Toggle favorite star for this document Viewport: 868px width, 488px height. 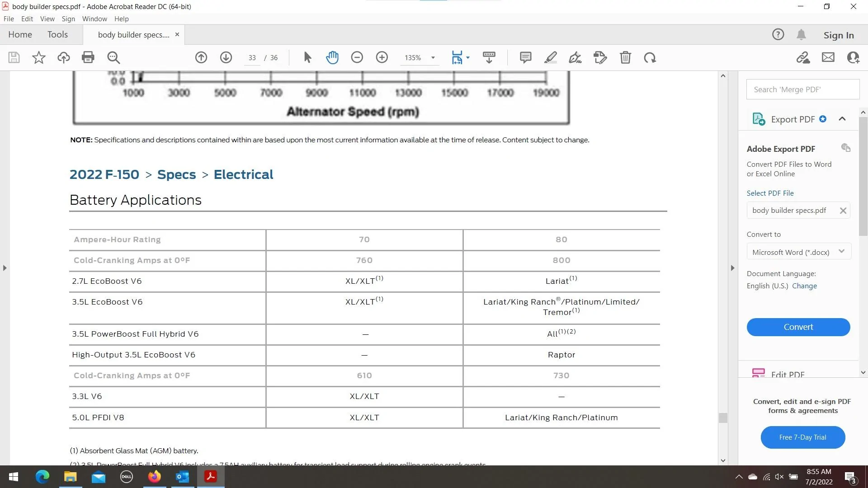[x=38, y=57]
